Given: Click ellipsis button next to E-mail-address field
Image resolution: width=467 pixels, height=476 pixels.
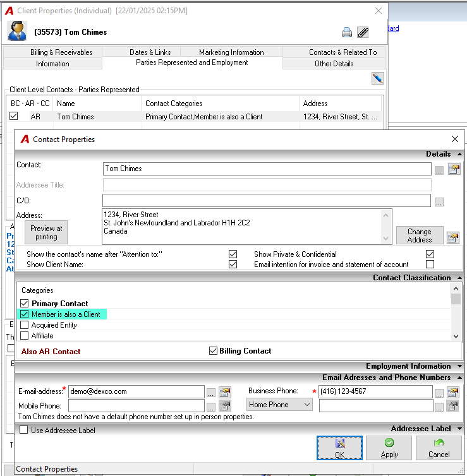Looking at the screenshot, I should [x=211, y=393].
